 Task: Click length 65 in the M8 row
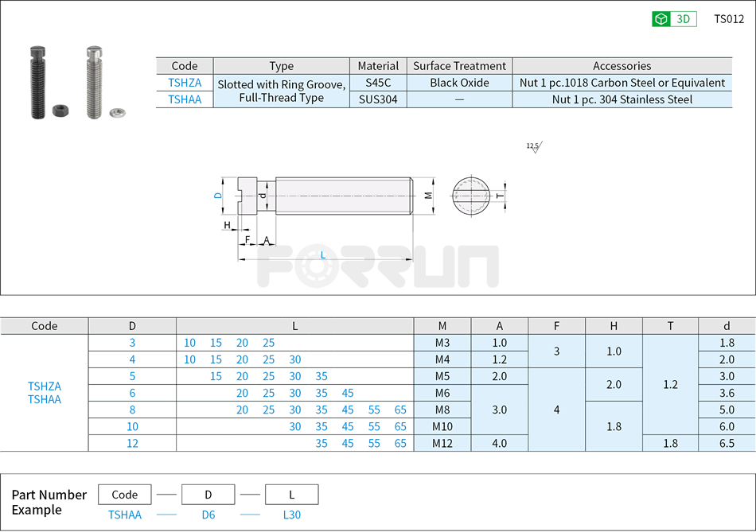tap(399, 410)
